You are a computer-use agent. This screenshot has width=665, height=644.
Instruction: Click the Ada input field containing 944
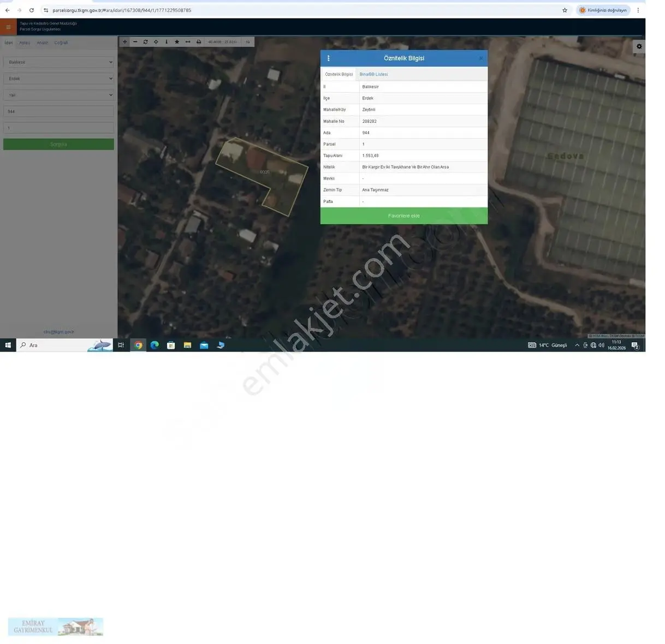pyautogui.click(x=59, y=111)
